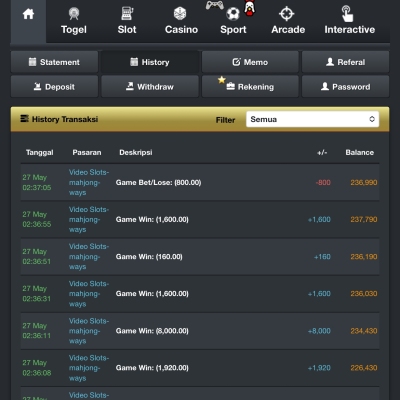Open the Withdraw page

click(150, 87)
